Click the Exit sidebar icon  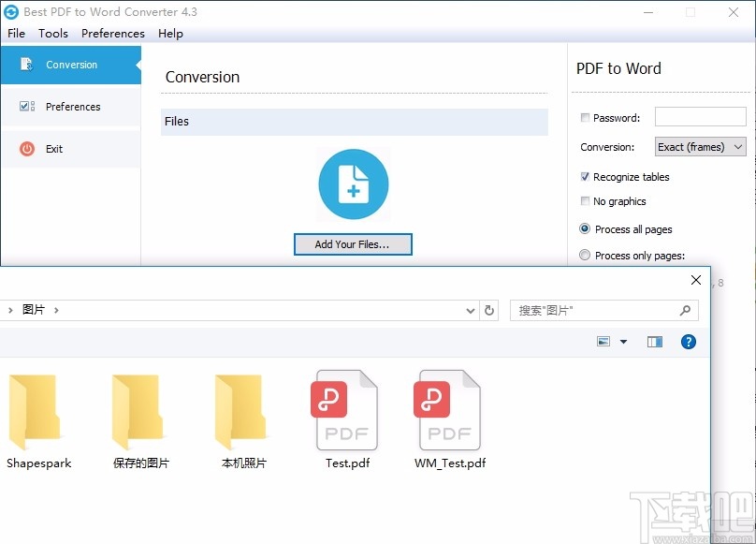[x=26, y=148]
